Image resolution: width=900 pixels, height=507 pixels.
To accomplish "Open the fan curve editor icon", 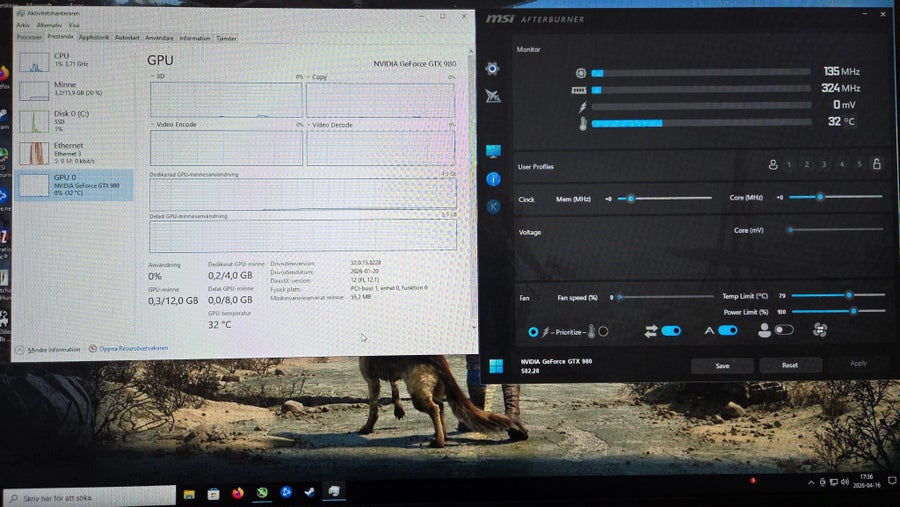I will 820,330.
